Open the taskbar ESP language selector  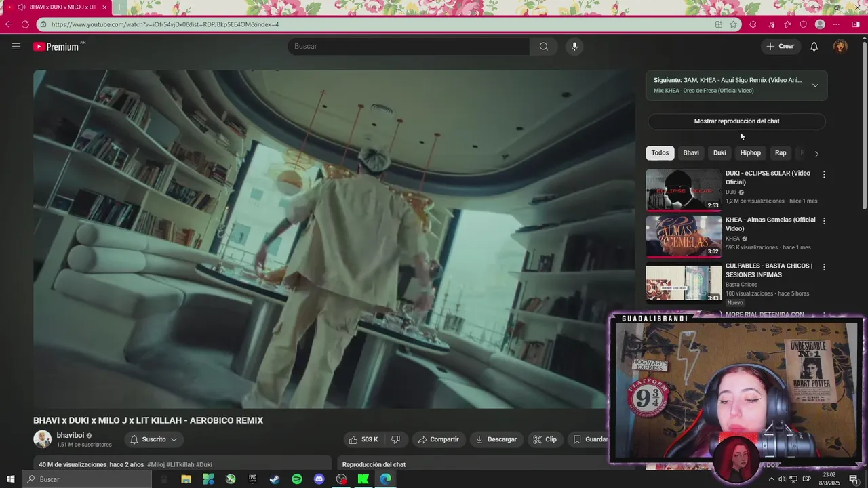[x=807, y=479]
